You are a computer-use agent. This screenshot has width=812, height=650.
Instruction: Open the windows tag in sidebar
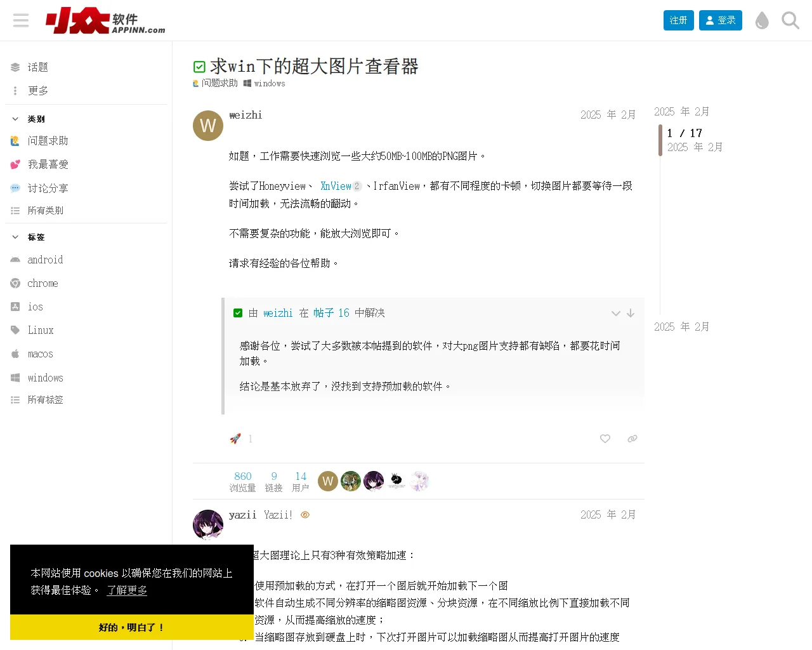(45, 378)
